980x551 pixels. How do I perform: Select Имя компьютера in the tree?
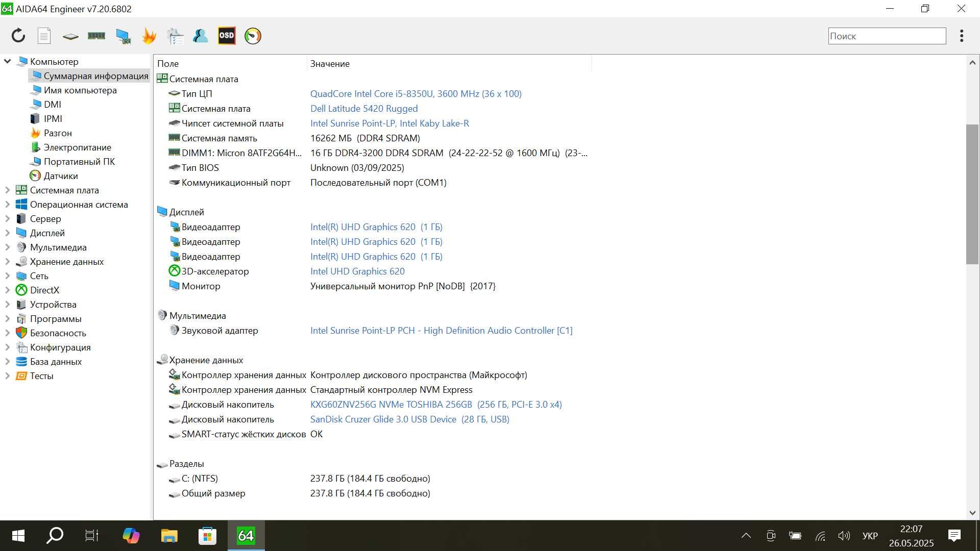tap(80, 90)
